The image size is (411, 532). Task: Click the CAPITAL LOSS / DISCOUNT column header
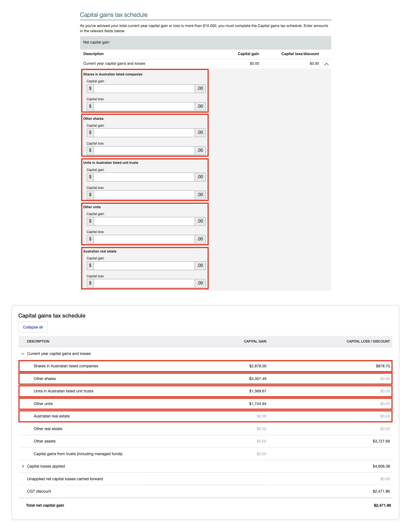(368, 341)
